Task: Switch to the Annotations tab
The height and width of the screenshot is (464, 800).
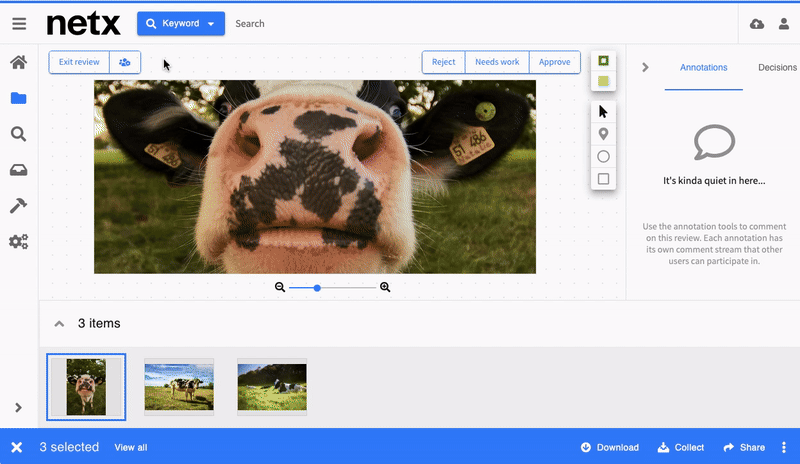Action: point(703,67)
